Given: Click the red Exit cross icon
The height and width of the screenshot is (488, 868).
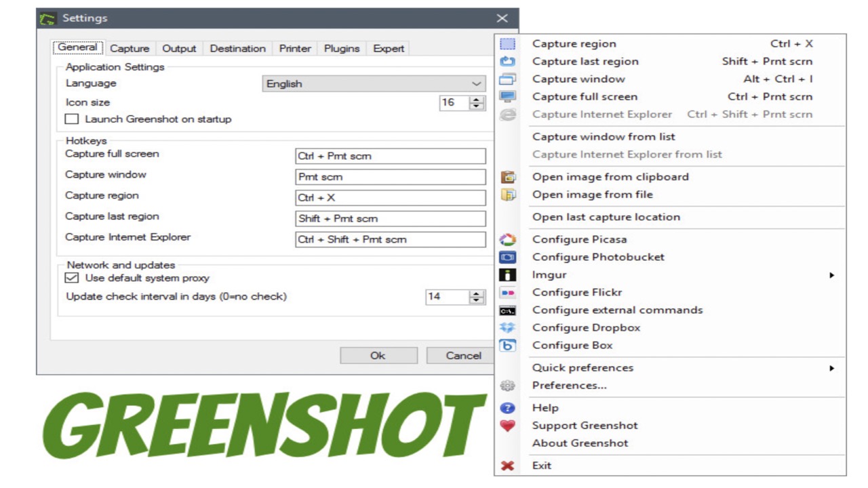Looking at the screenshot, I should click(x=507, y=466).
